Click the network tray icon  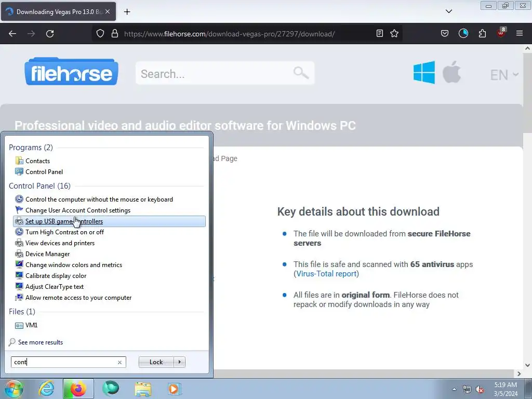467,389
